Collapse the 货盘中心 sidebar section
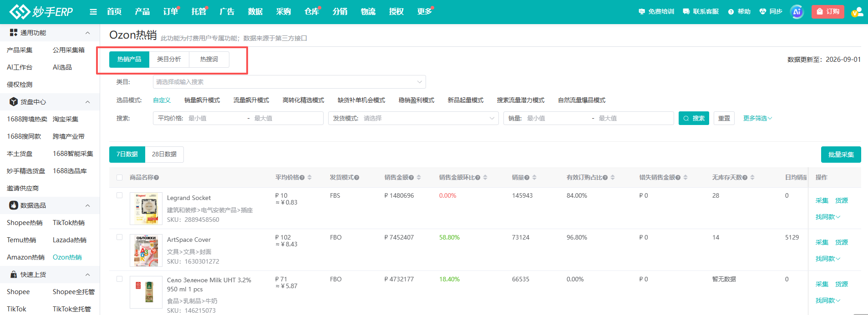Viewport: 868px width, 315px height. pos(88,102)
